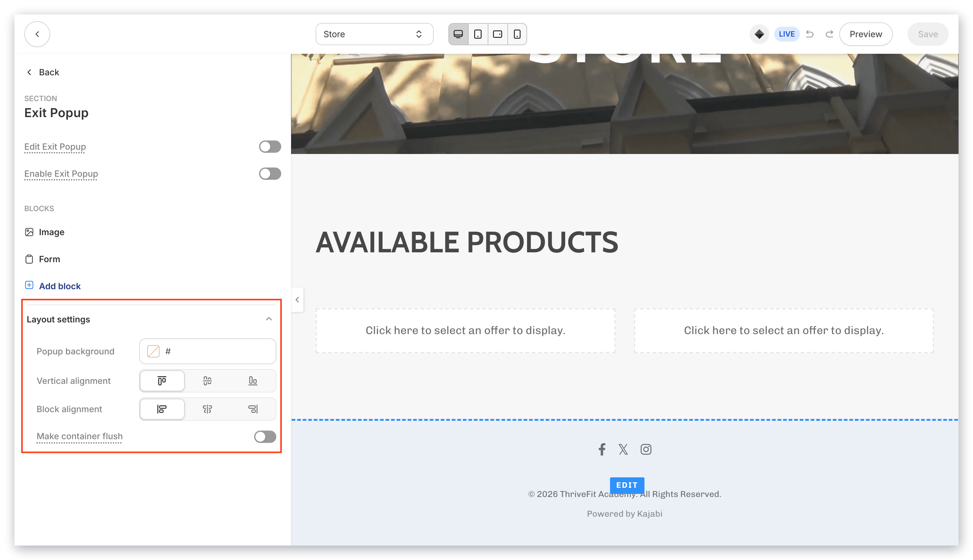Click the undo arrow icon
The width and height of the screenshot is (973, 560).
(810, 34)
